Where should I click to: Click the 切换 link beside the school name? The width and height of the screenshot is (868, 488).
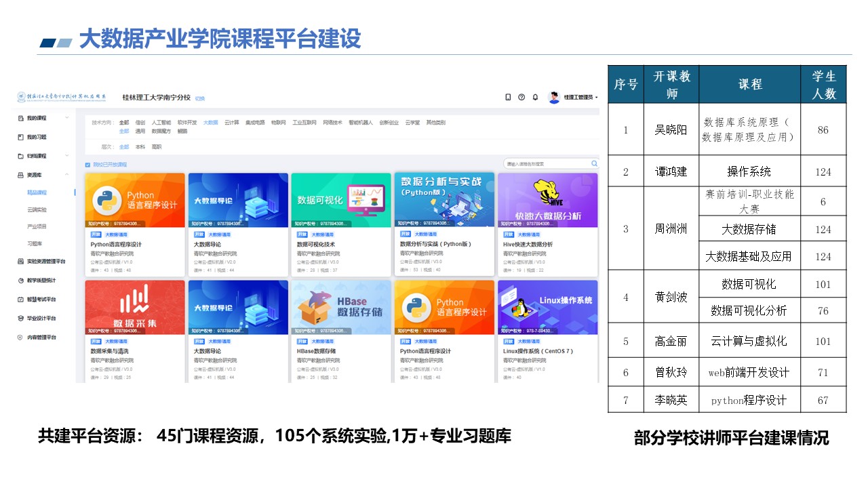point(200,98)
